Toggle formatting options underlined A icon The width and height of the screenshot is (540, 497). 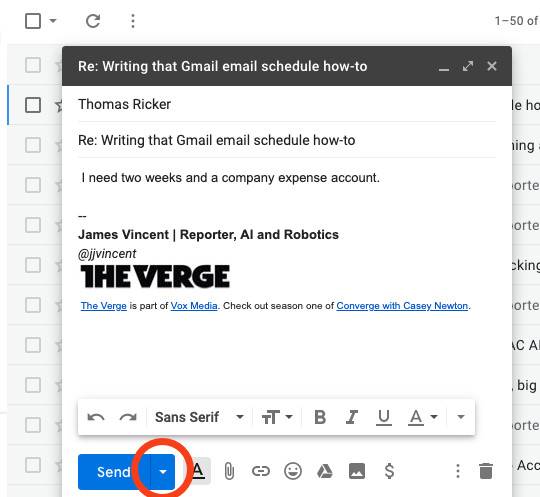tap(198, 470)
